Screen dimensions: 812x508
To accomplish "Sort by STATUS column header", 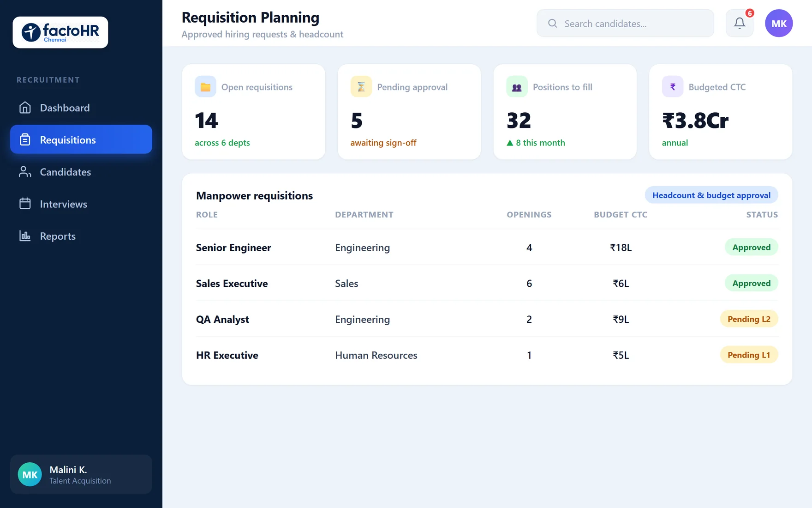I will click(x=762, y=215).
